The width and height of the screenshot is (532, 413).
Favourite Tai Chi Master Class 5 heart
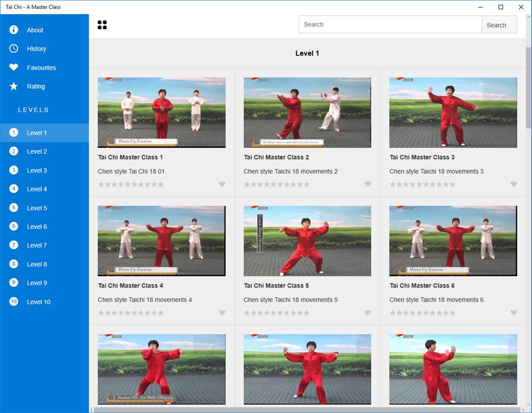(x=368, y=312)
